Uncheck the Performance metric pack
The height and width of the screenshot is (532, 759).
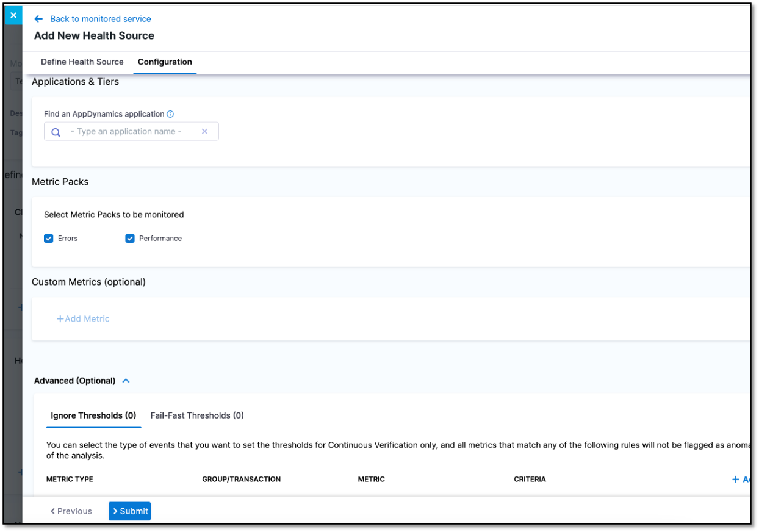[129, 238]
